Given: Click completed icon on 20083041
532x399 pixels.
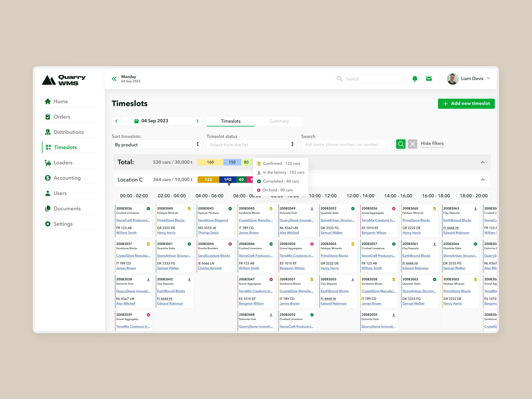Looking at the screenshot, I should 189,244.
